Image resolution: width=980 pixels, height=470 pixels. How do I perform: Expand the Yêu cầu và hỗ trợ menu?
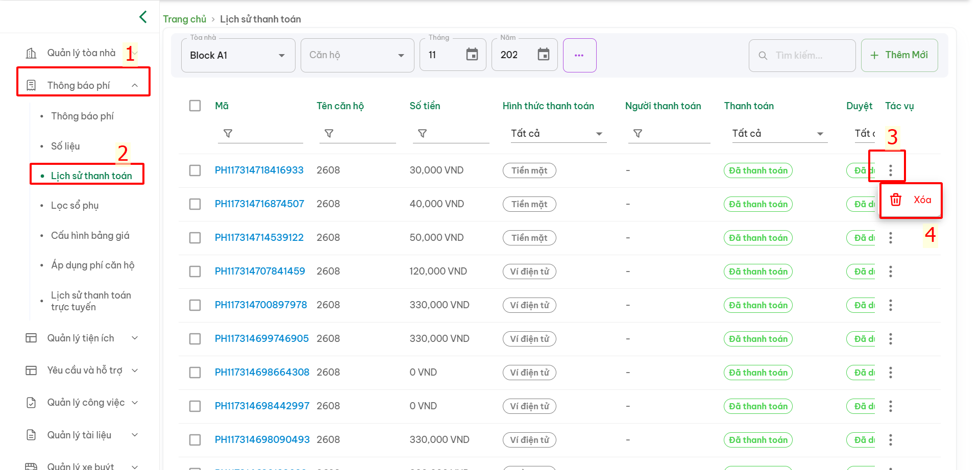[x=135, y=370]
